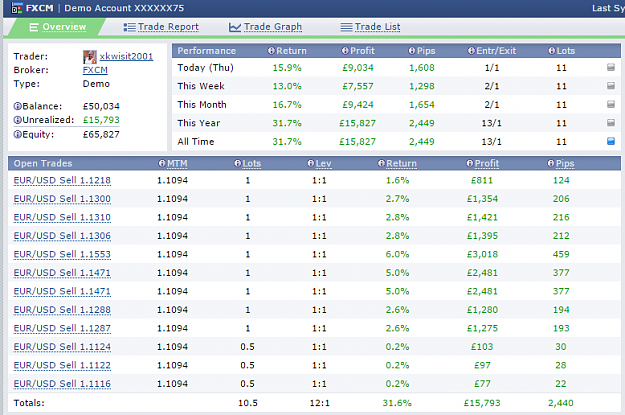The image size is (625, 415).
Task: Click the Trade Report list icon
Action: 129,27
